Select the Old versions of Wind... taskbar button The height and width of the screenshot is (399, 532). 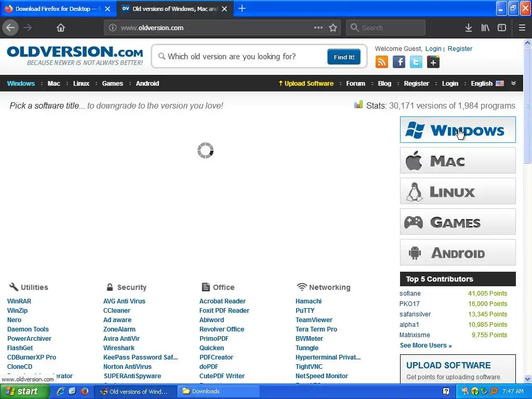(x=135, y=391)
